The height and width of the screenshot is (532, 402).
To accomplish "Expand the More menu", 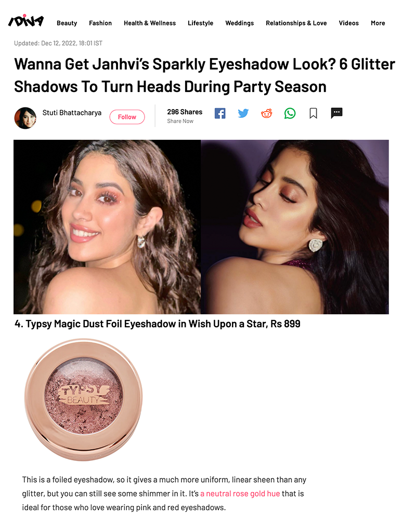I will click(378, 23).
